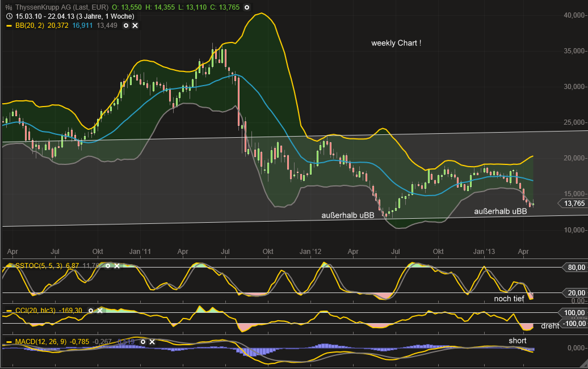Click the yellow color marker of MACD(12, 26, 9)
The height and width of the screenshot is (369, 588).
[x=9, y=342]
